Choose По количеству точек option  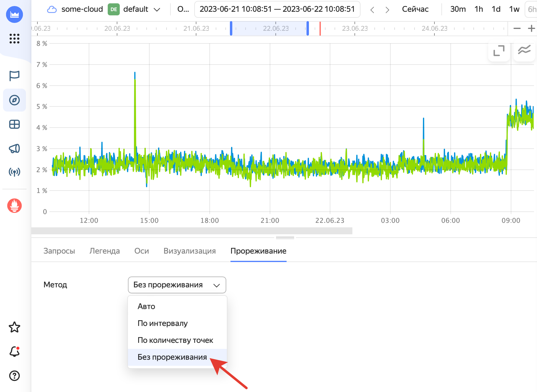(175, 340)
